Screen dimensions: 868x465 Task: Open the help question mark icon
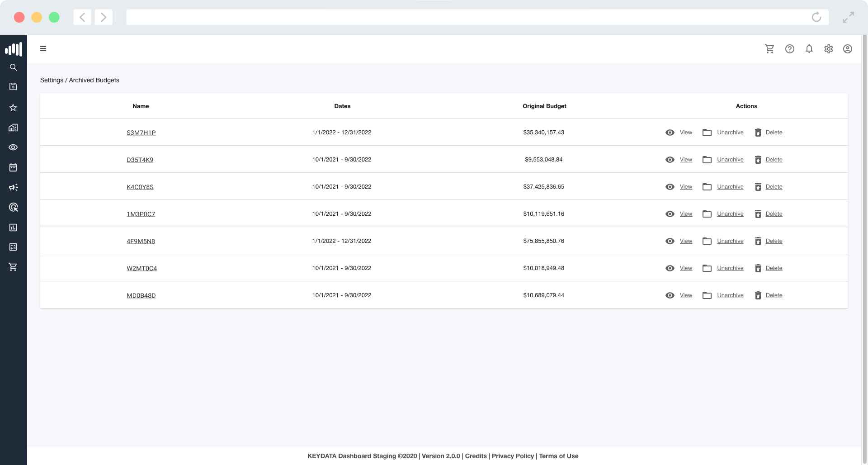[790, 49]
